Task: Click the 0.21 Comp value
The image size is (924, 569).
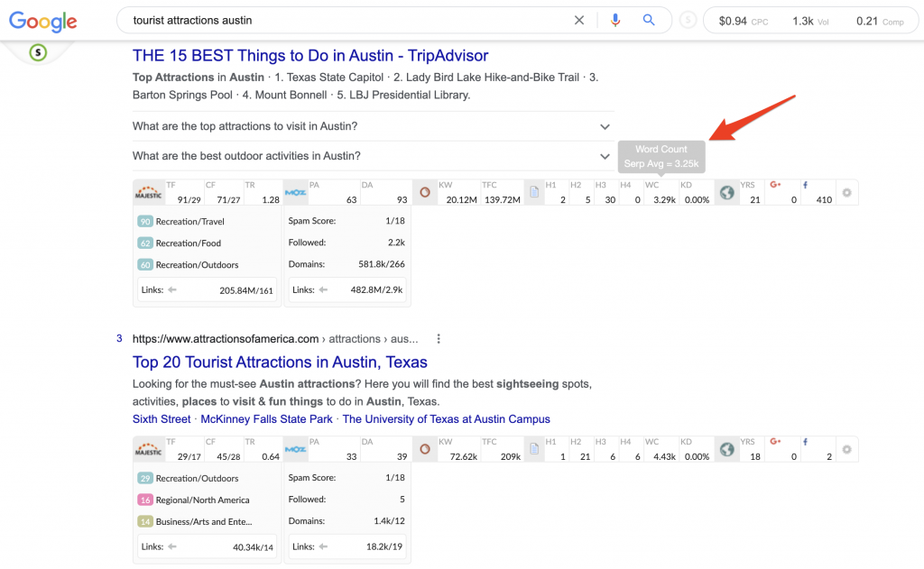Action: tap(867, 22)
